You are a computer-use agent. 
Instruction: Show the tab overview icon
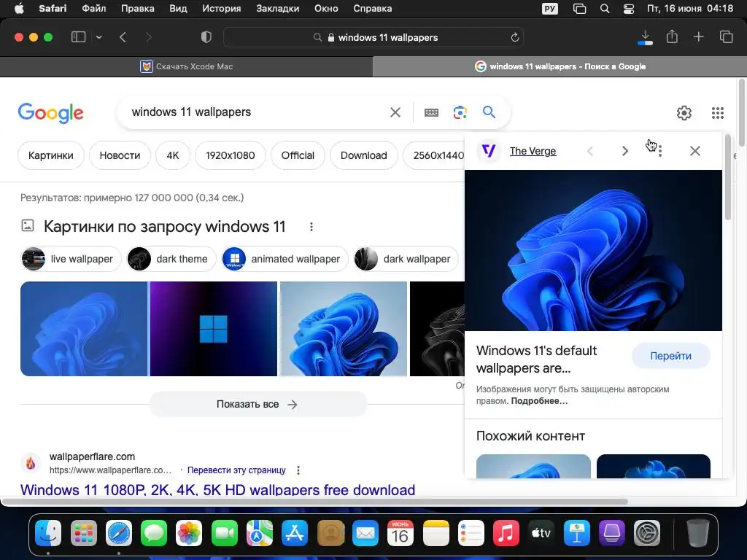726,36
